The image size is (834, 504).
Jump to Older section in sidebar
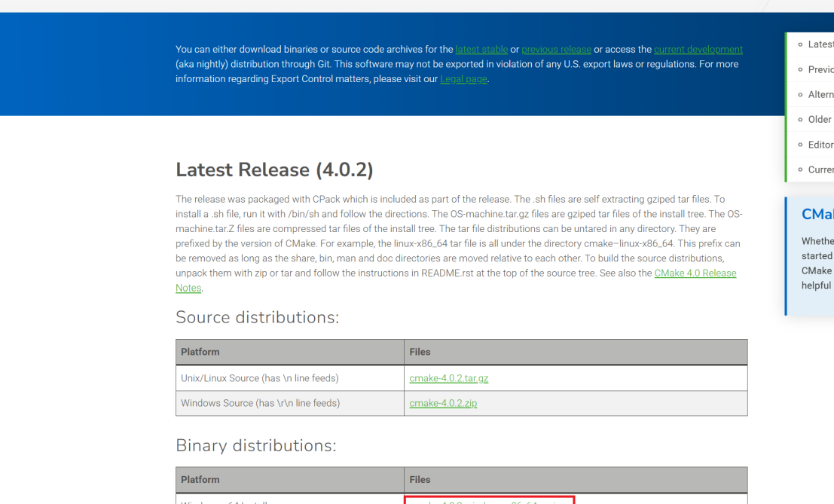coord(819,120)
